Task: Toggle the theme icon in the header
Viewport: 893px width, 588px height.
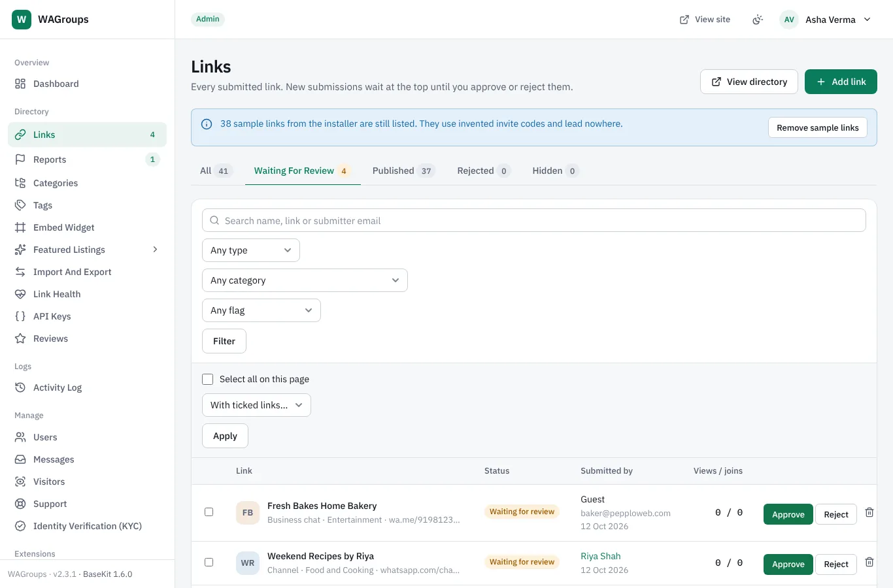Action: [x=758, y=20]
